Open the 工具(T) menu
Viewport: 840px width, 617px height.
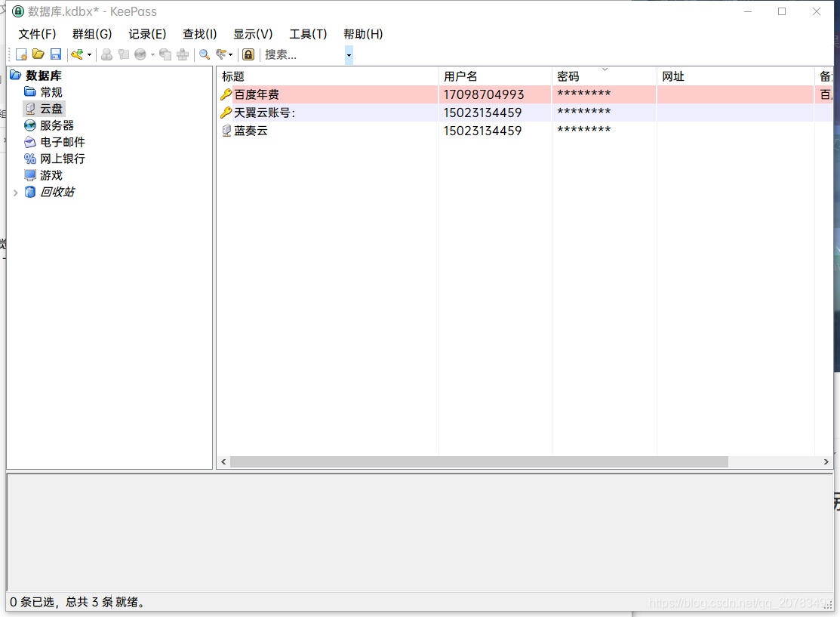pyautogui.click(x=308, y=34)
